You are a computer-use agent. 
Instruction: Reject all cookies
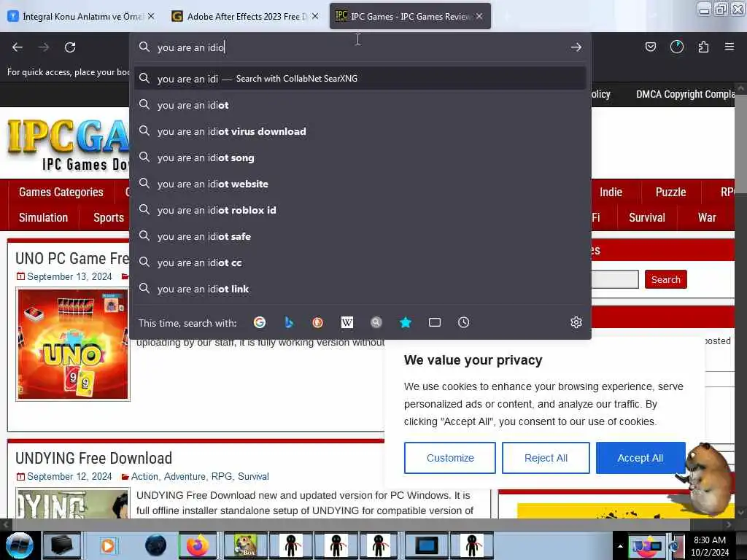click(x=546, y=458)
